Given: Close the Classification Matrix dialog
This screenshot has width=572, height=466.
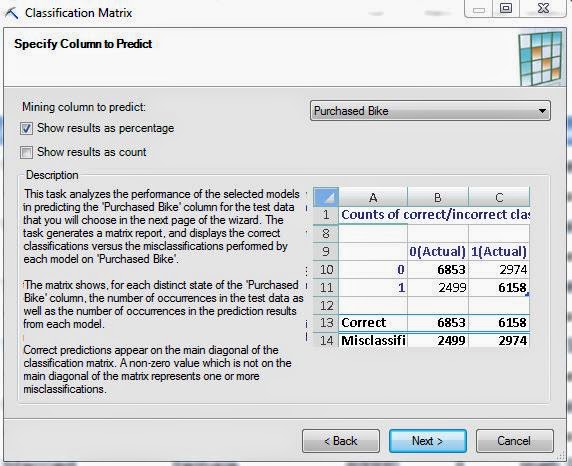Looking at the screenshot, I should point(543,9).
